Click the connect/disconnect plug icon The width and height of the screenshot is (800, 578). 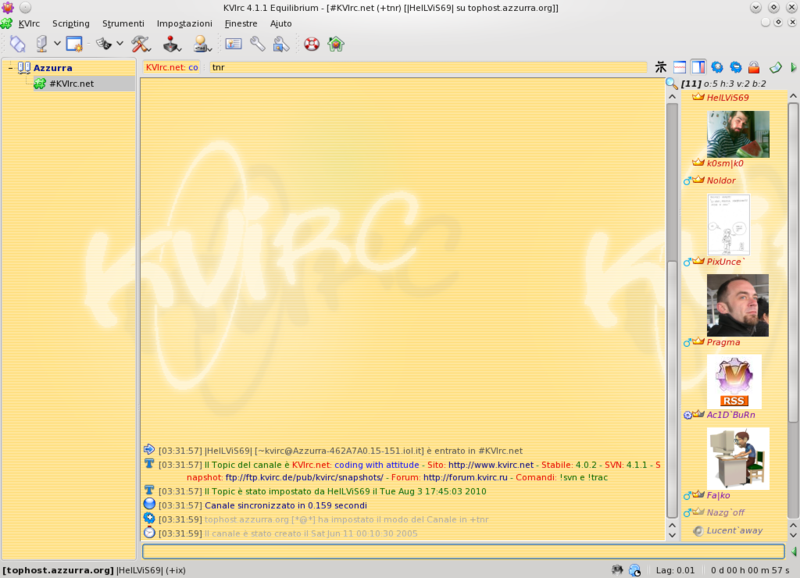click(17, 44)
